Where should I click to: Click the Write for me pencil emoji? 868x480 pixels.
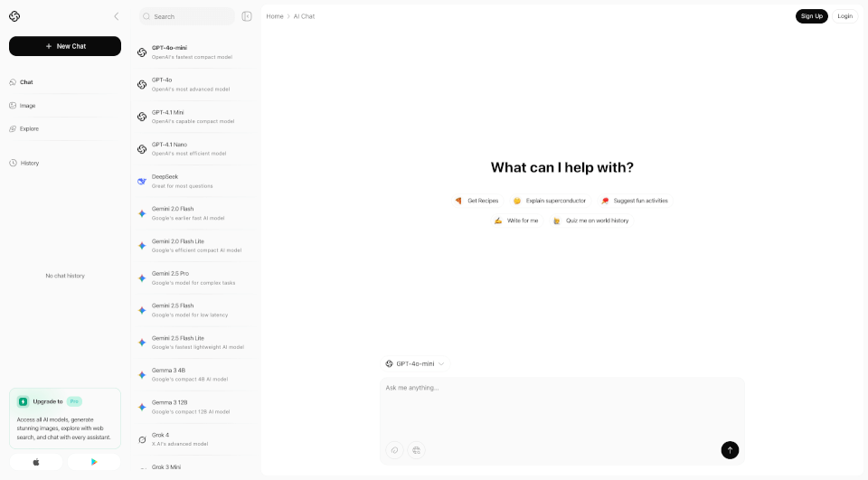tap(497, 221)
